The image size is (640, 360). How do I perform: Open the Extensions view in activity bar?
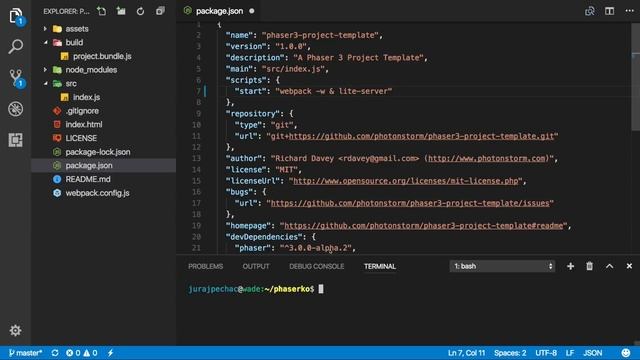tap(16, 140)
